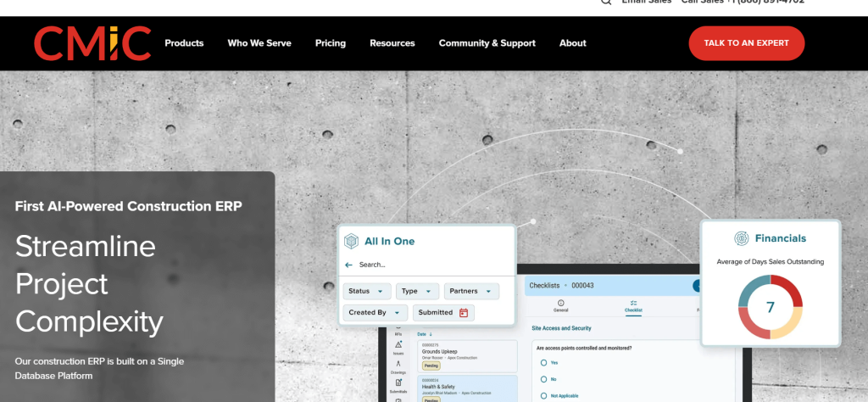Select the General tab in Checklists

(561, 306)
